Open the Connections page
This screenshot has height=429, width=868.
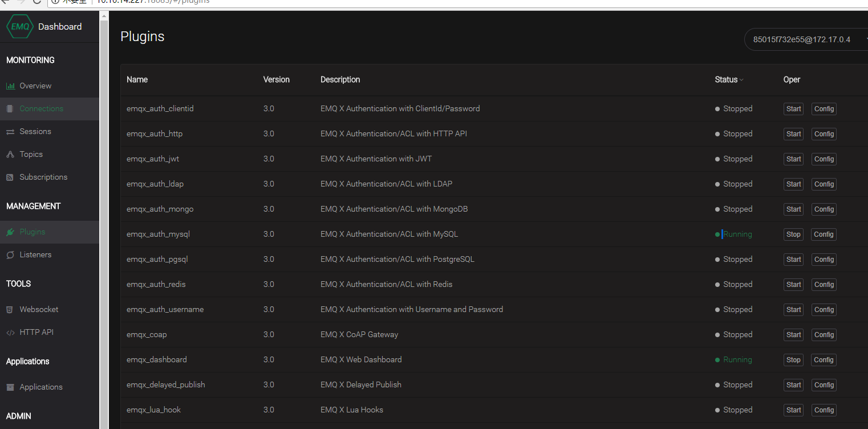(42, 108)
